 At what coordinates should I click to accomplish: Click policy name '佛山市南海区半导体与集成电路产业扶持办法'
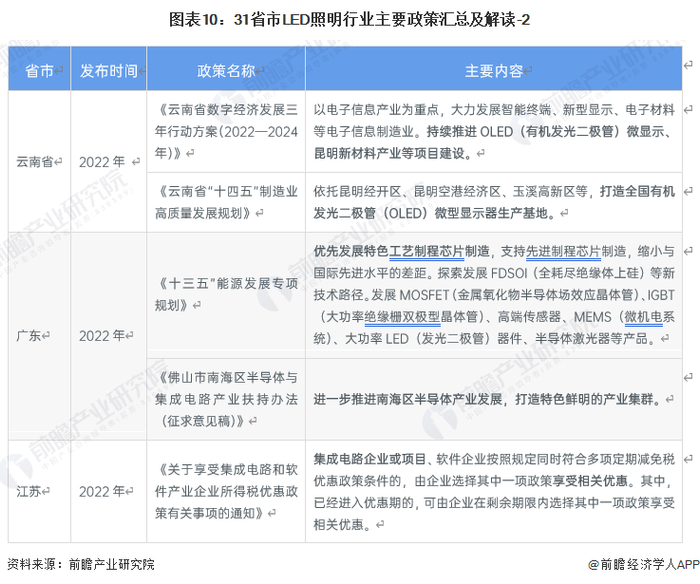point(226,399)
